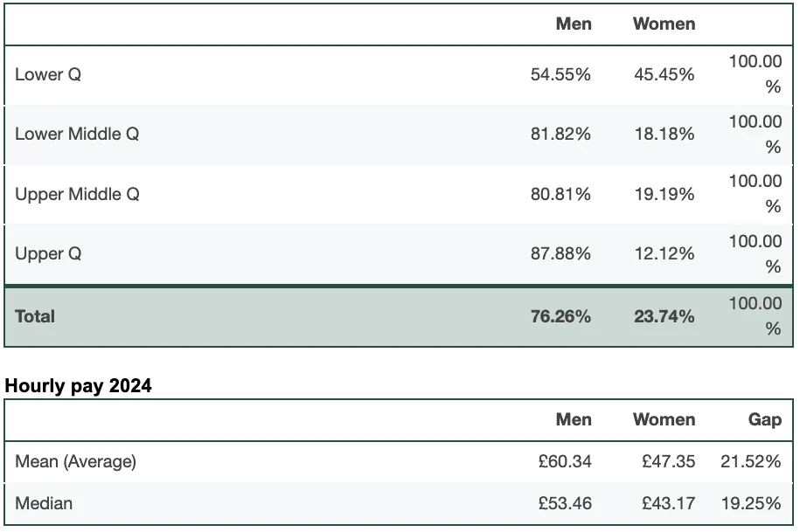Click the Gap column header
The height and width of the screenshot is (532, 800).
coord(765,419)
